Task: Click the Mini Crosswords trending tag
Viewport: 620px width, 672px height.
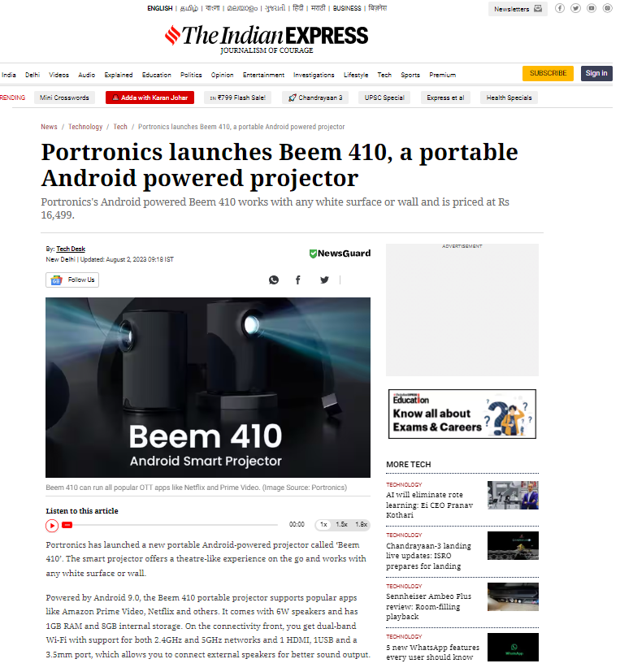Action: pyautogui.click(x=64, y=98)
